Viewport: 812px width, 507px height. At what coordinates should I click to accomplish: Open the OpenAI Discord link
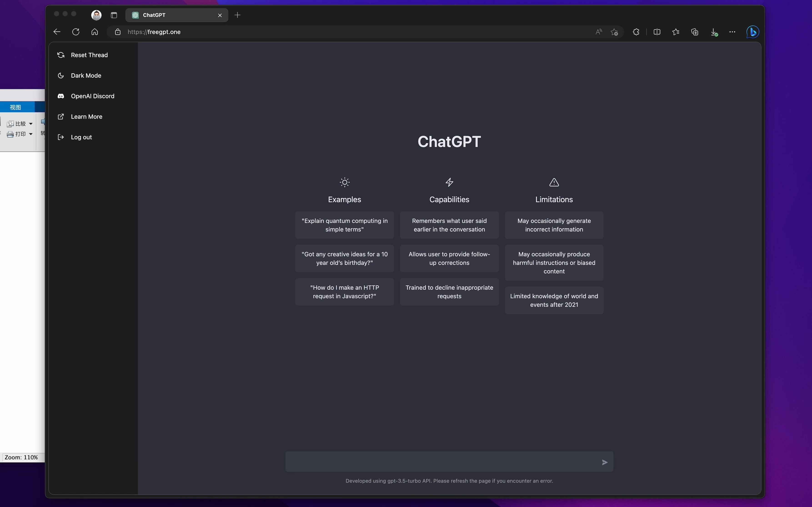tap(93, 96)
